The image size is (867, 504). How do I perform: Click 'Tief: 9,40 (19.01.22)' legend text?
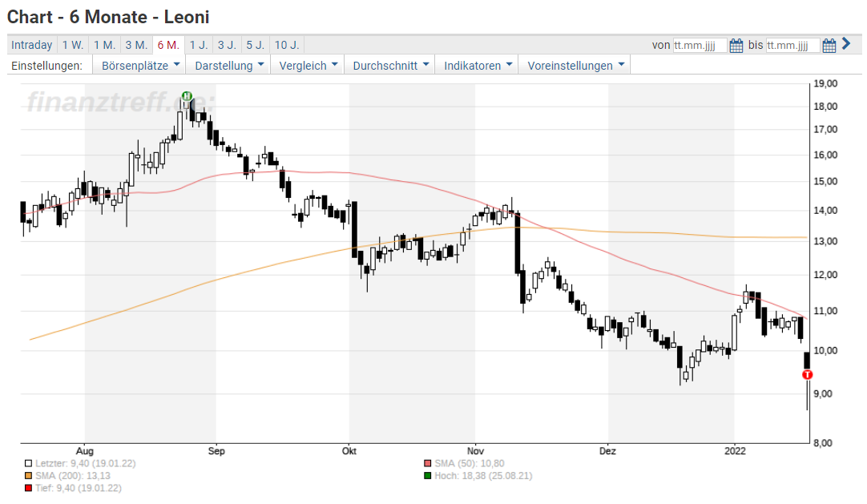[79, 488]
